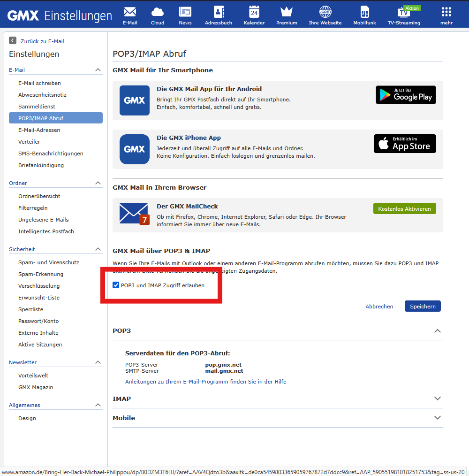Click the pop.gmx.net server value

pyautogui.click(x=223, y=365)
